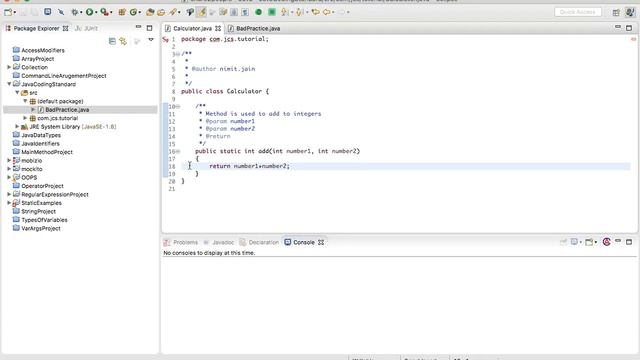Screen dimensions: 640x360
Task: Open the Problems tab
Action: (x=181, y=242)
